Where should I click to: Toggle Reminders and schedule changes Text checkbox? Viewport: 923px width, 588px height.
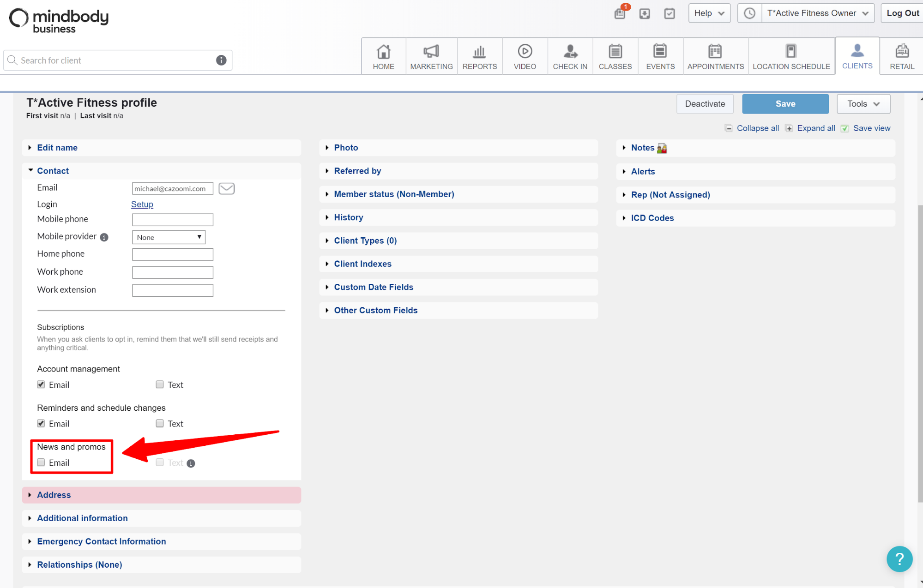point(160,423)
